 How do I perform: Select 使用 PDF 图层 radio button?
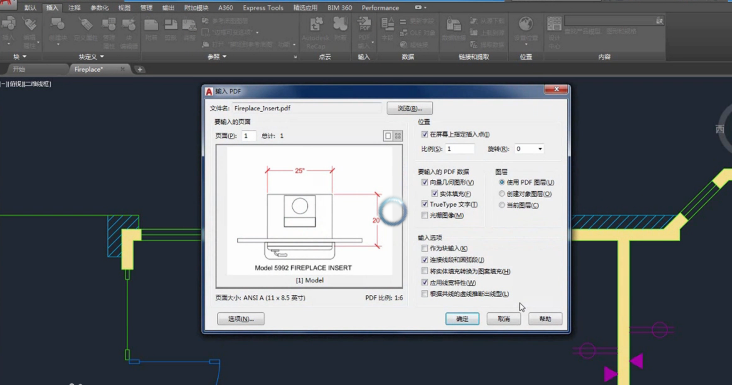[502, 182]
